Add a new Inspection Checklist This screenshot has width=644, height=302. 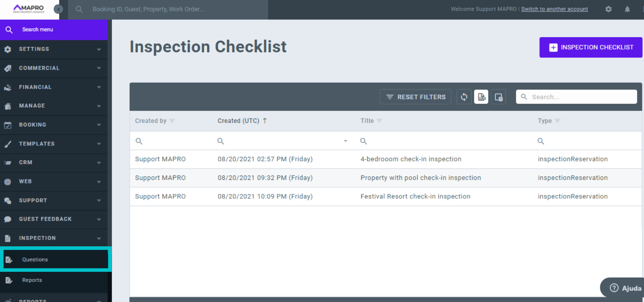(x=591, y=47)
